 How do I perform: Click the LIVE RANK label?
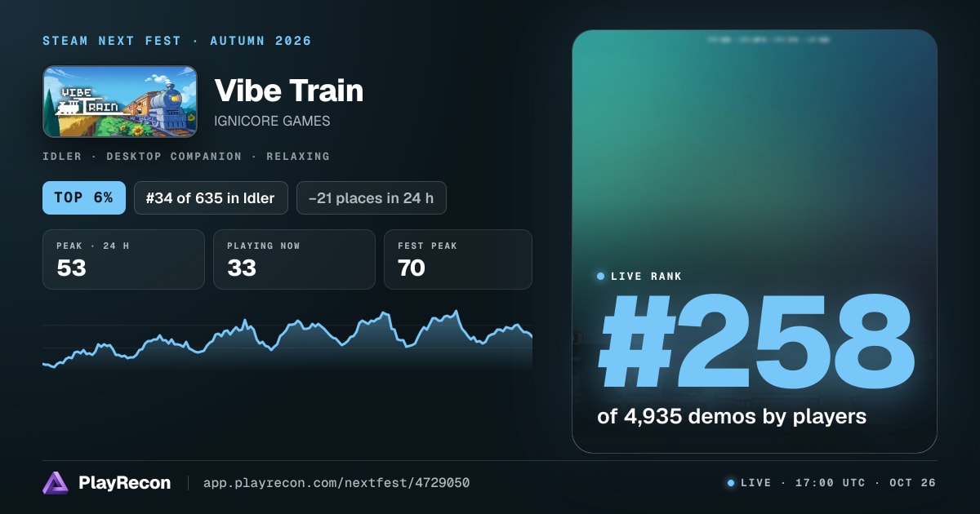coord(646,277)
